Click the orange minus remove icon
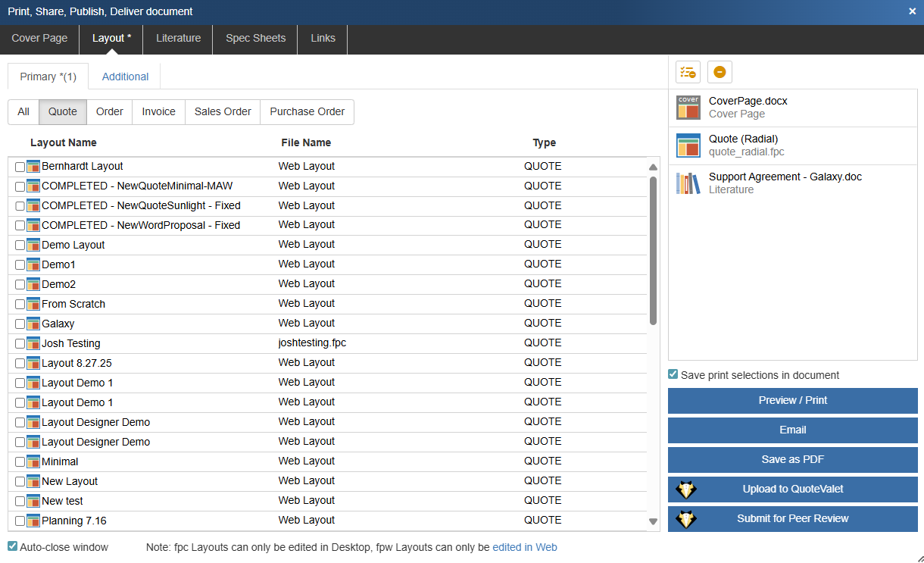 pos(720,72)
